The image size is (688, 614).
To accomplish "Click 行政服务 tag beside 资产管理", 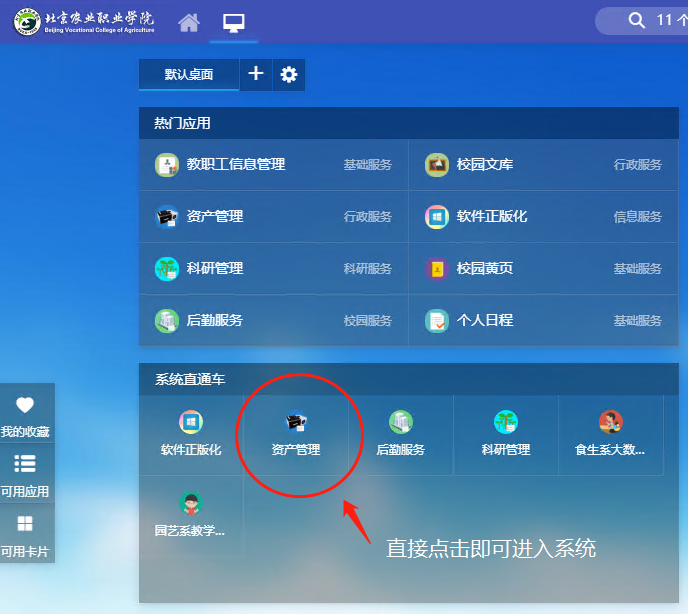I will [368, 217].
